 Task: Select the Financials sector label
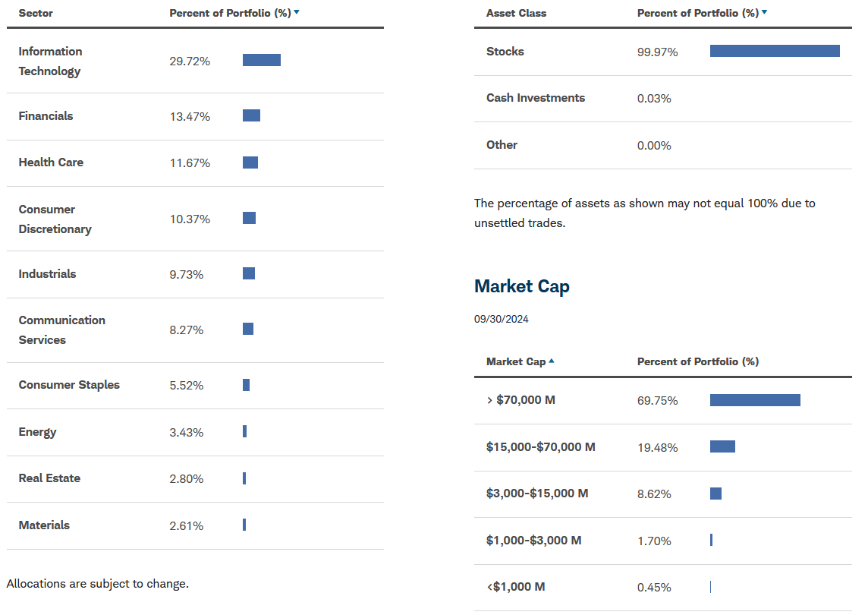pos(46,116)
